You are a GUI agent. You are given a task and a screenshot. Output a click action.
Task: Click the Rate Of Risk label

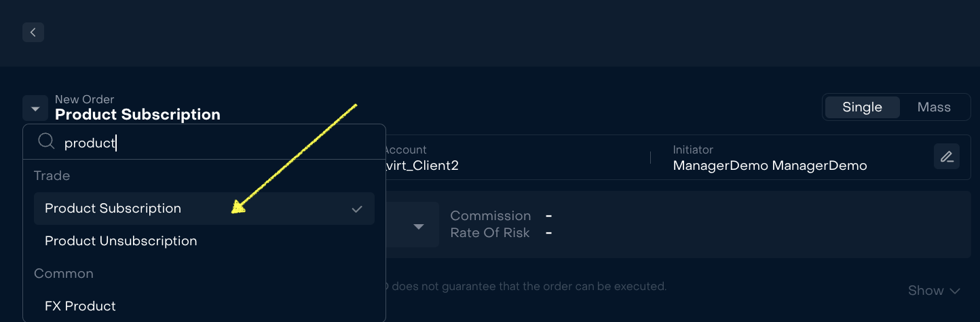click(490, 233)
